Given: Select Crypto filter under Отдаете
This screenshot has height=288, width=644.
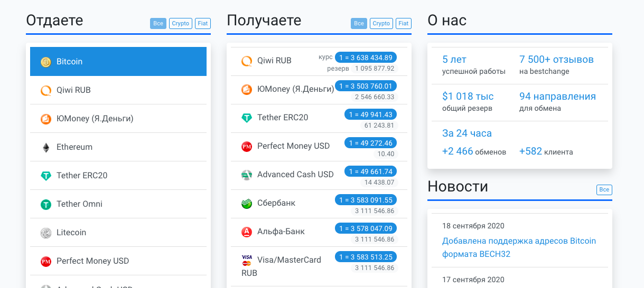Looking at the screenshot, I should click(x=181, y=23).
